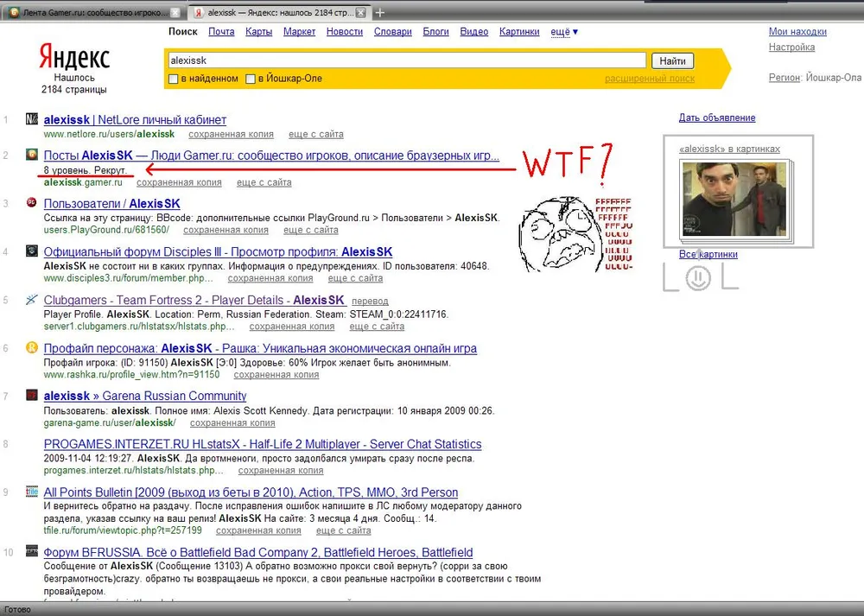Open 'еще с сайта' for NetLore result
The image size is (864, 616).
(x=315, y=134)
